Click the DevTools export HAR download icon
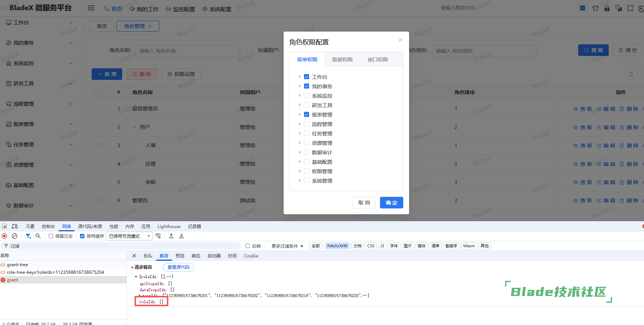Viewport: 644px width, 325px height. [x=181, y=236]
